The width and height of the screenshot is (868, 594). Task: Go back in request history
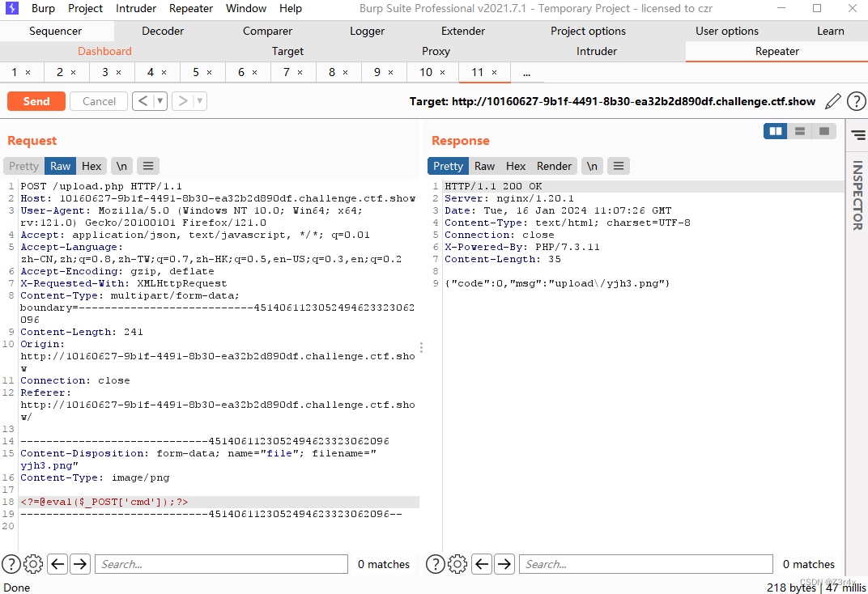[x=143, y=101]
